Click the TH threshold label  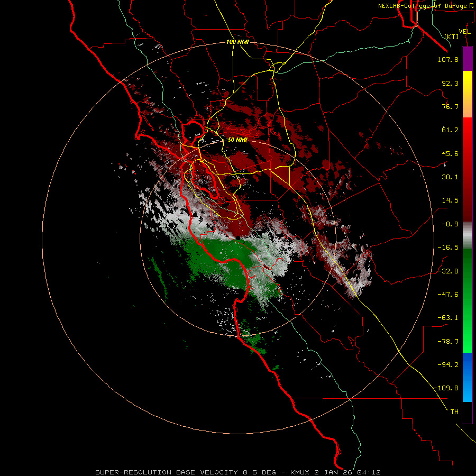click(454, 412)
